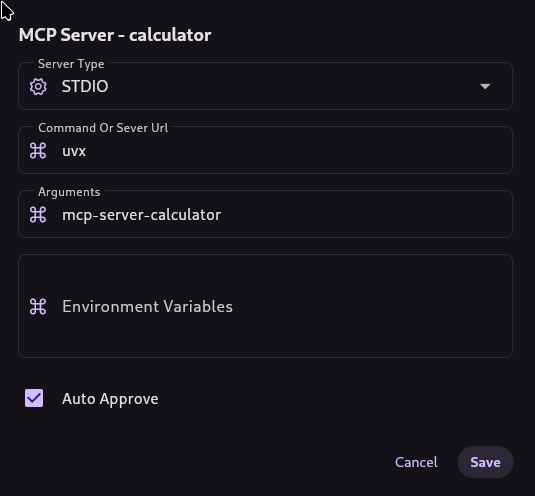The image size is (535, 496).
Task: Focus the uvx command text
Action: (x=74, y=151)
